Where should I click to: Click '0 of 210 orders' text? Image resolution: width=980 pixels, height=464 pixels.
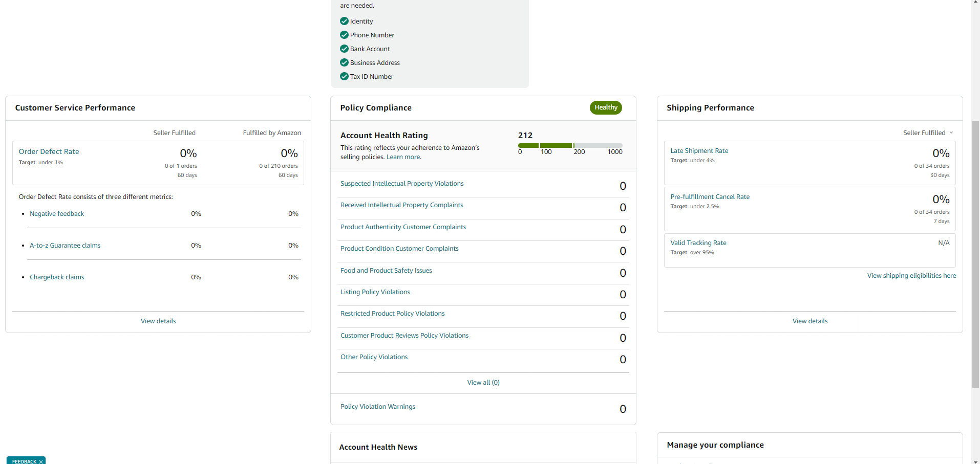(x=279, y=166)
